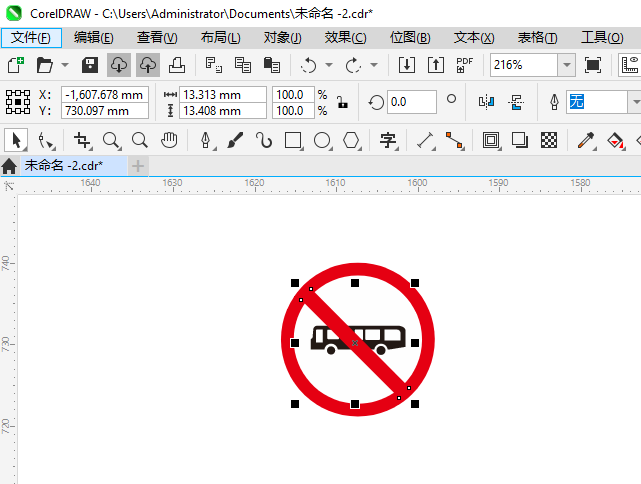Click the Cut icon
Image resolution: width=641 pixels, height=484 pixels.
coord(213,65)
